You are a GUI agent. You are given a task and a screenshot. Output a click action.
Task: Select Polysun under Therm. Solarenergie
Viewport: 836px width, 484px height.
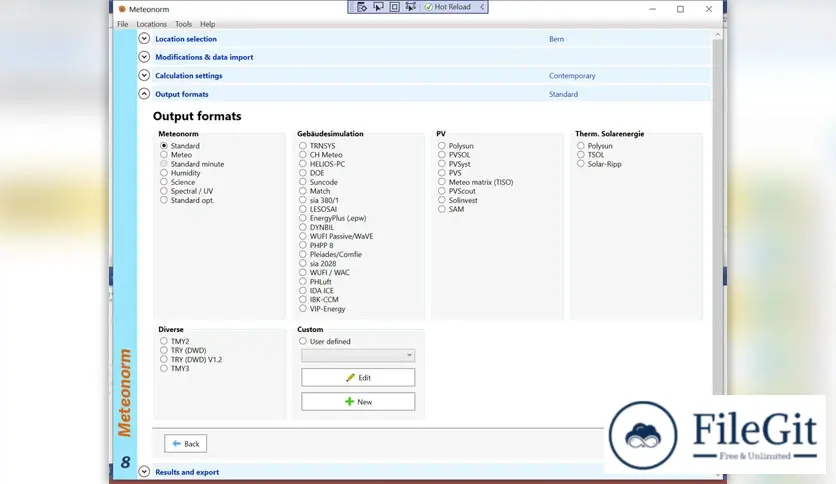click(595, 146)
